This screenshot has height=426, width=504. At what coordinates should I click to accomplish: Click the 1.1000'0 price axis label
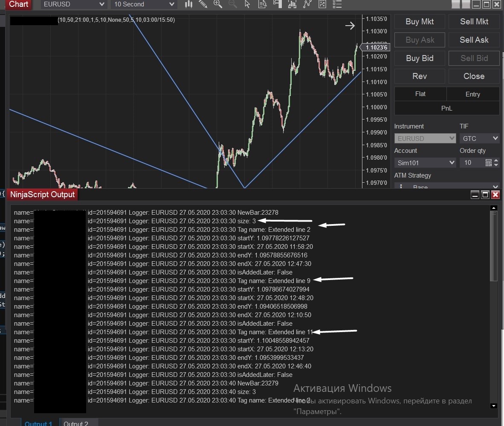377,107
